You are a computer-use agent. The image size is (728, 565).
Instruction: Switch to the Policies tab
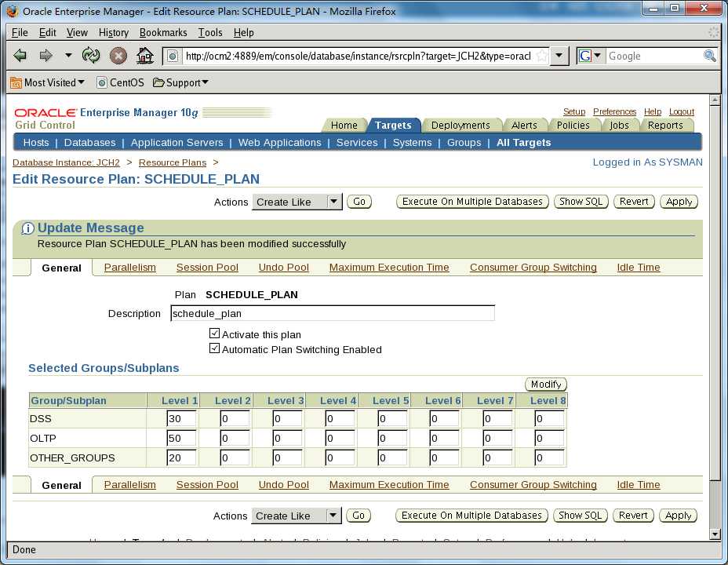point(573,126)
